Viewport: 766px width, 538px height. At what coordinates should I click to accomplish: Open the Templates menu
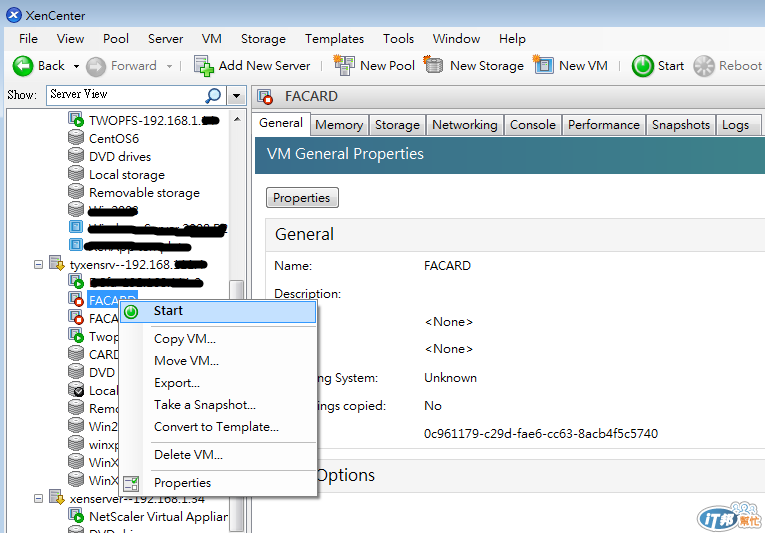click(x=335, y=39)
